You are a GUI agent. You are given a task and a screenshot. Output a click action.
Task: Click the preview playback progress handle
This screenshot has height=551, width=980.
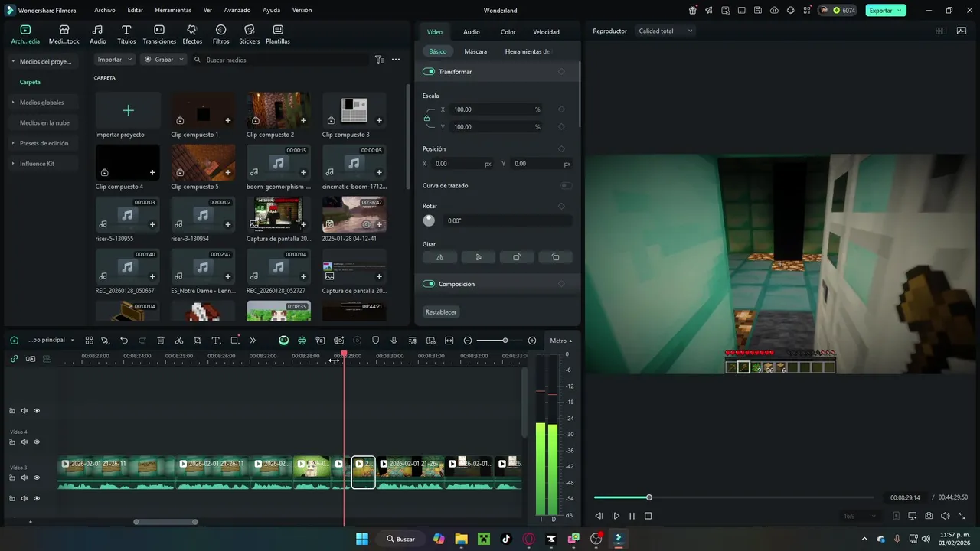(649, 498)
